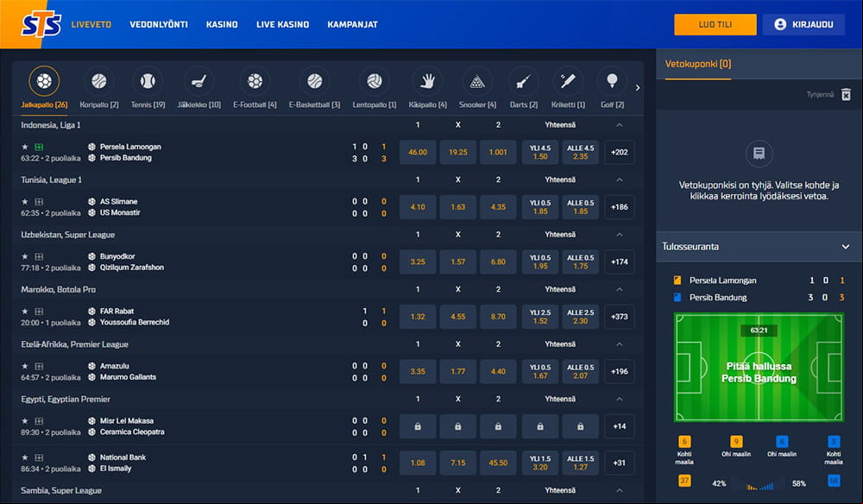The height and width of the screenshot is (504, 863).
Task: Open live tracker icon for Amazulu match
Action: [x=39, y=366]
